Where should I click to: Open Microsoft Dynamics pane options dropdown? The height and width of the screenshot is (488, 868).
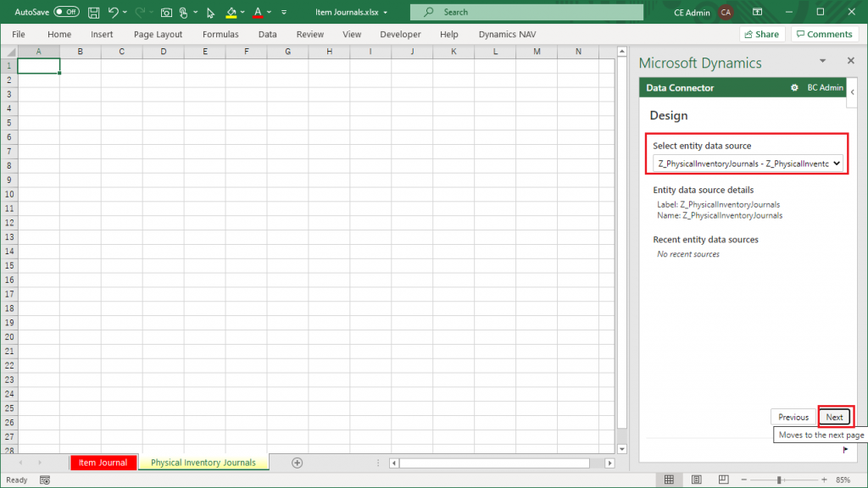tap(822, 61)
